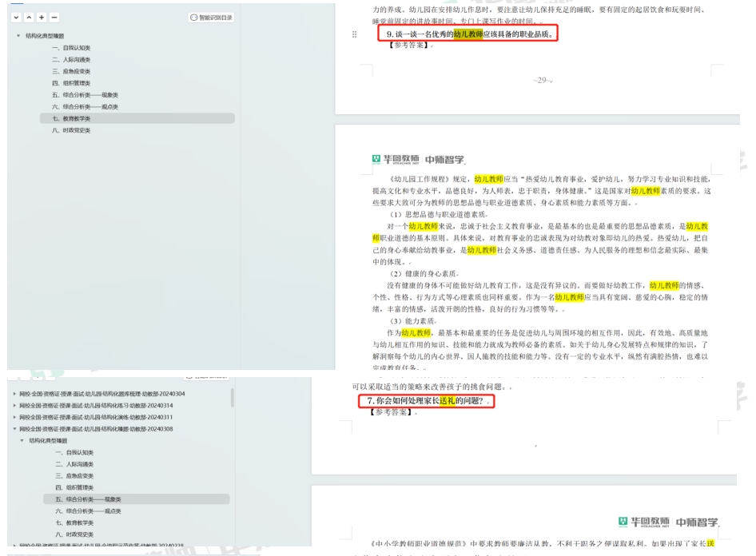Select 八、时政党史类 in the top outline
This screenshot has width=756, height=556.
[x=70, y=129]
